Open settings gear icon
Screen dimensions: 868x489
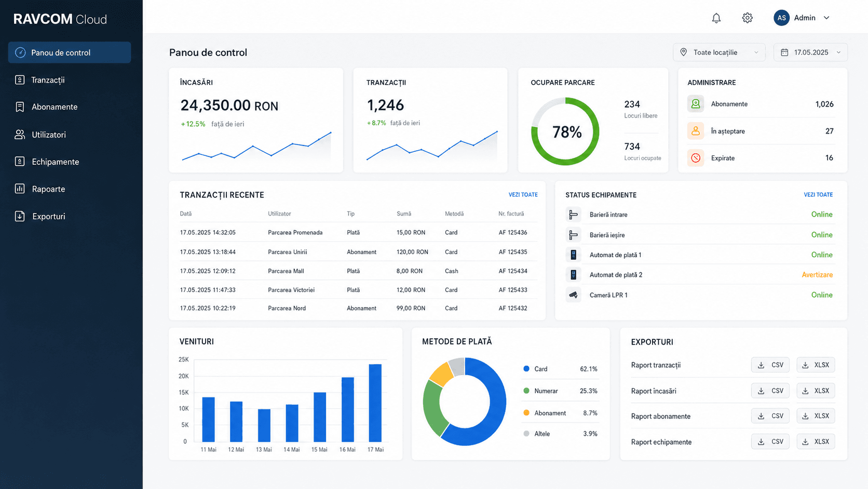tap(747, 18)
